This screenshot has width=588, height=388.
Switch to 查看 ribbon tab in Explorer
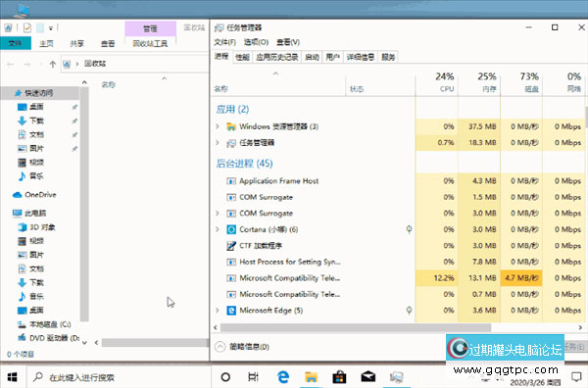[x=108, y=43]
